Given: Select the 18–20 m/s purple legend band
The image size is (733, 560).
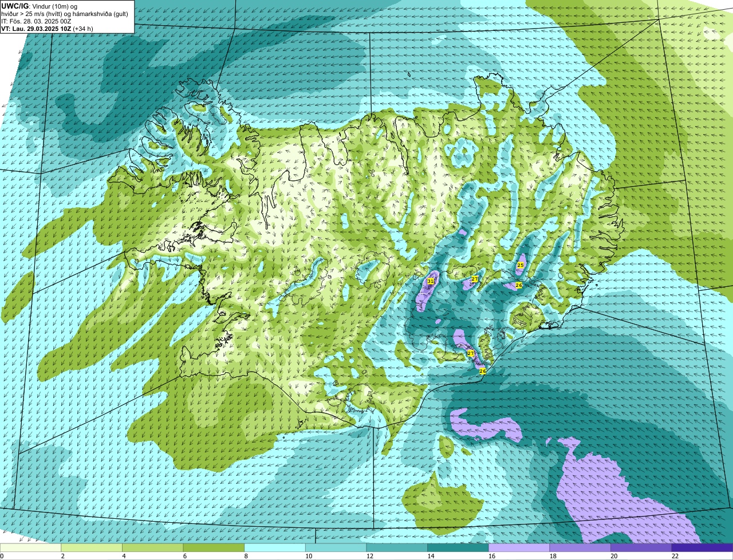Looking at the screenshot, I should tap(580, 548).
